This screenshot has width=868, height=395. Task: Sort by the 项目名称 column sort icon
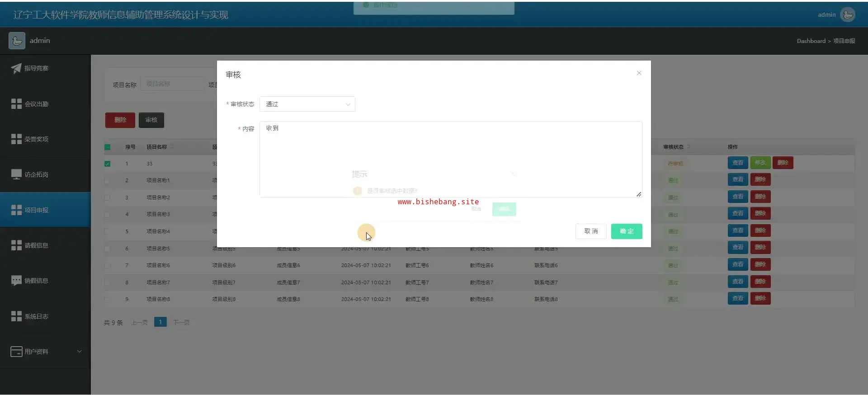pyautogui.click(x=172, y=147)
